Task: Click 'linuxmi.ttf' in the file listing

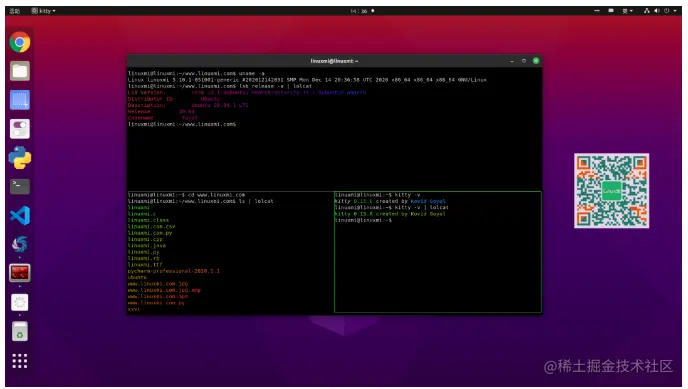Action: point(145,265)
